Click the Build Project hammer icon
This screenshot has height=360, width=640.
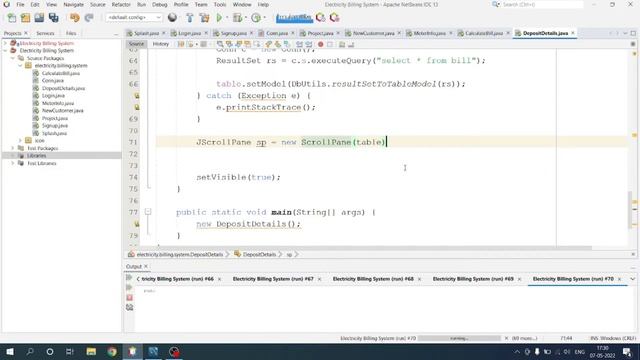point(189,18)
